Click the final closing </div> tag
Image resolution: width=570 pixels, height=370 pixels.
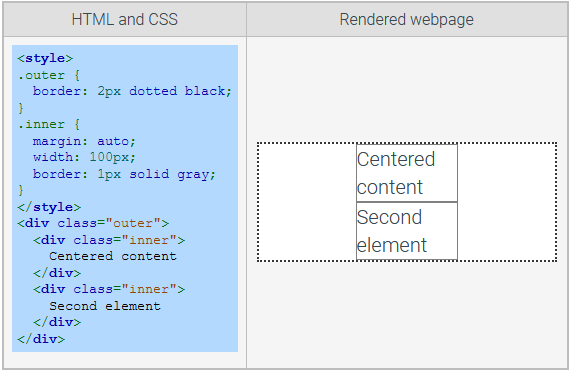[x=41, y=339]
